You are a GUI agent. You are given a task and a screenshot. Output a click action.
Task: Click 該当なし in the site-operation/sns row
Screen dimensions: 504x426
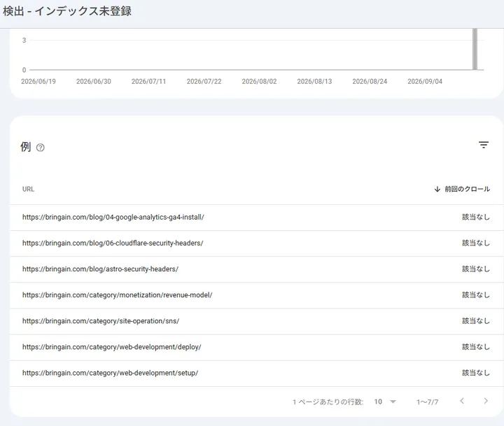pos(476,321)
